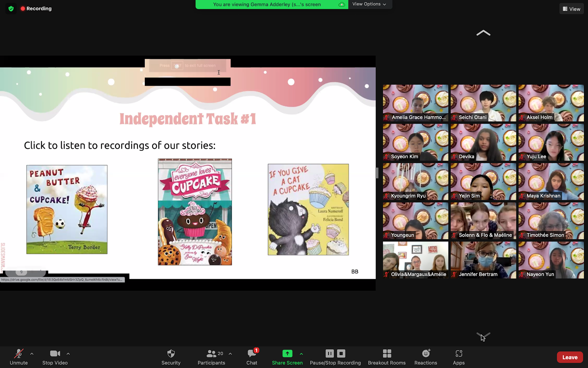Click the Unmute microphone icon
This screenshot has width=588, height=368.
coord(18,354)
